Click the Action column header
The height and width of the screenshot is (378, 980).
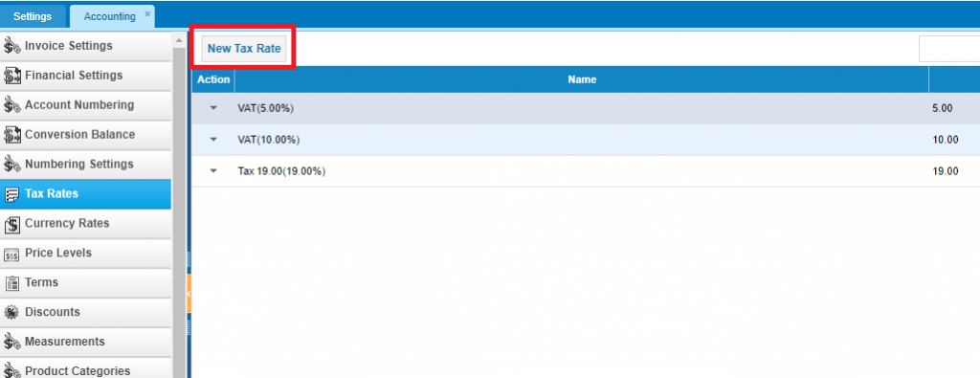coord(213,79)
